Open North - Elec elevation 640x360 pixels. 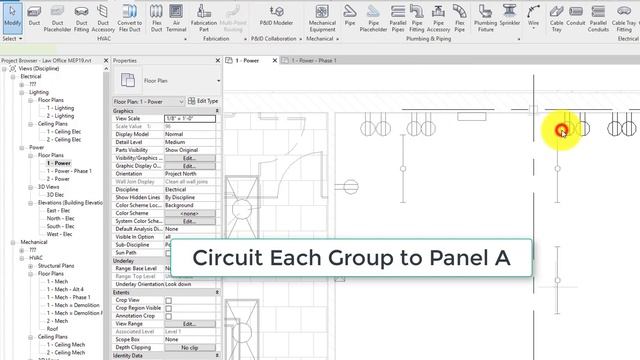pyautogui.click(x=60, y=218)
